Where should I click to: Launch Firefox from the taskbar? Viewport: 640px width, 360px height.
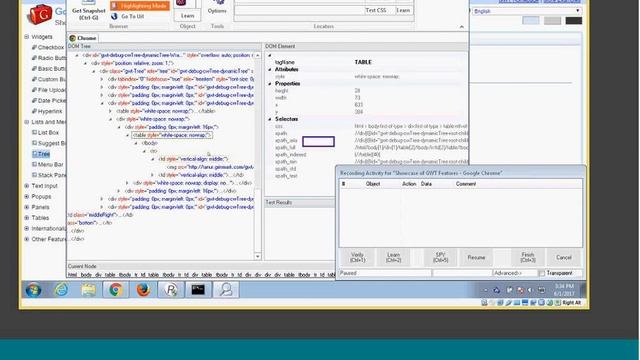coord(143,290)
